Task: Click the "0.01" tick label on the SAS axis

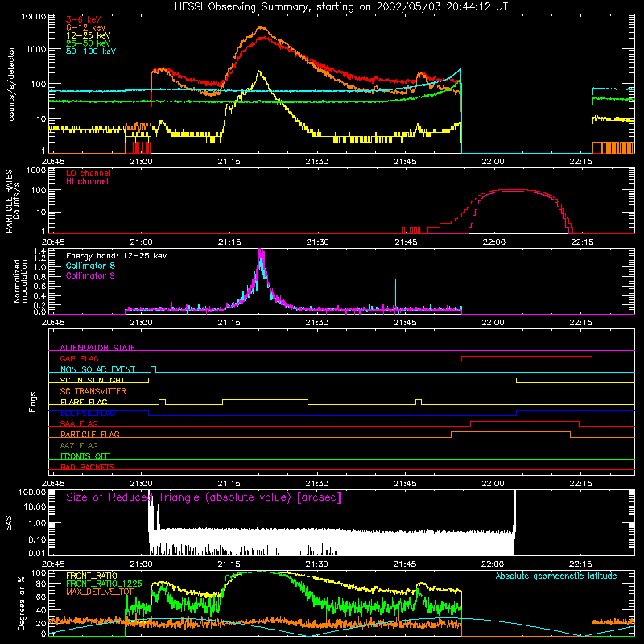Action: click(x=37, y=553)
